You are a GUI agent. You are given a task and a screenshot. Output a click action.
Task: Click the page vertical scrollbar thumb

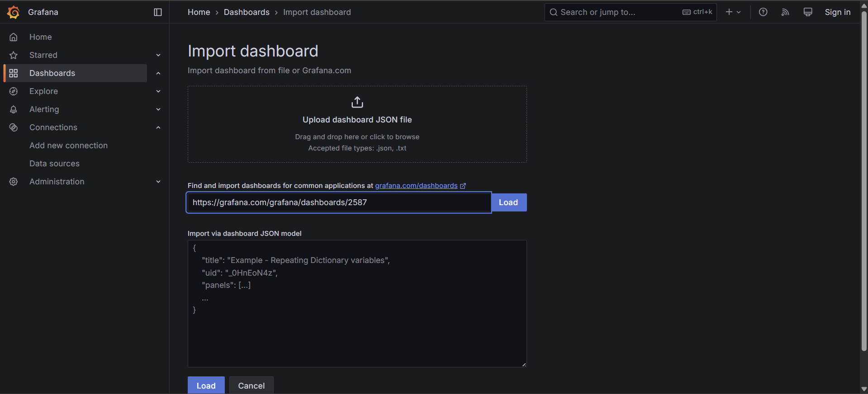(864, 181)
